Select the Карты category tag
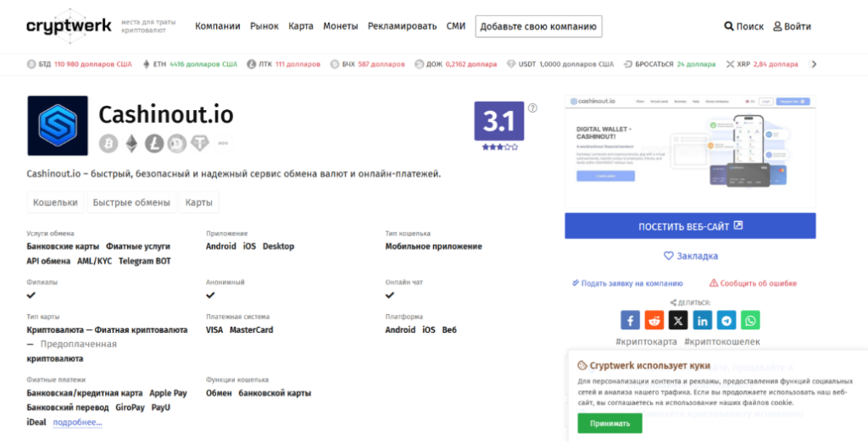The width and height of the screenshot is (868, 442). (x=198, y=202)
